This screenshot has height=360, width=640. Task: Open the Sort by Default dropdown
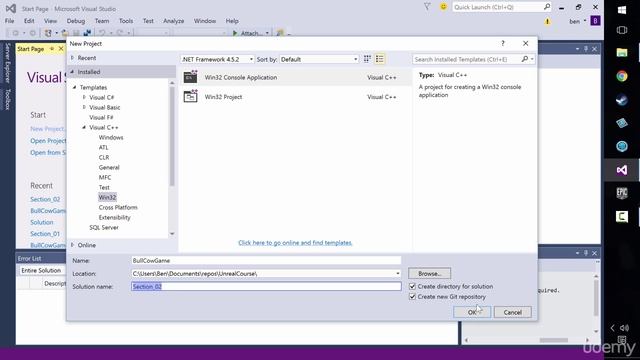319,59
